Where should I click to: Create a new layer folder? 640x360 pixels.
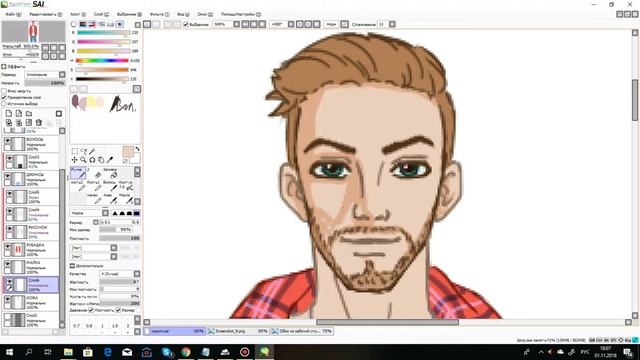(x=29, y=113)
